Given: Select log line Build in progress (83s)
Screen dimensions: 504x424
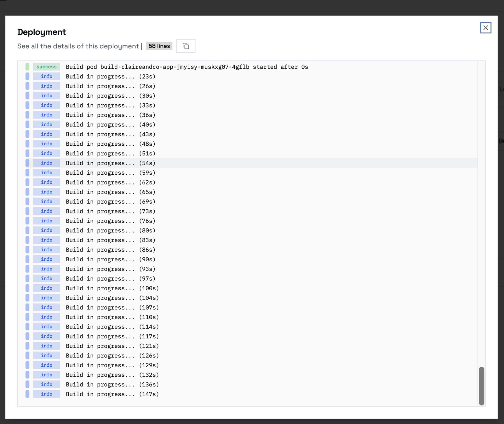Looking at the screenshot, I should click(248, 240).
